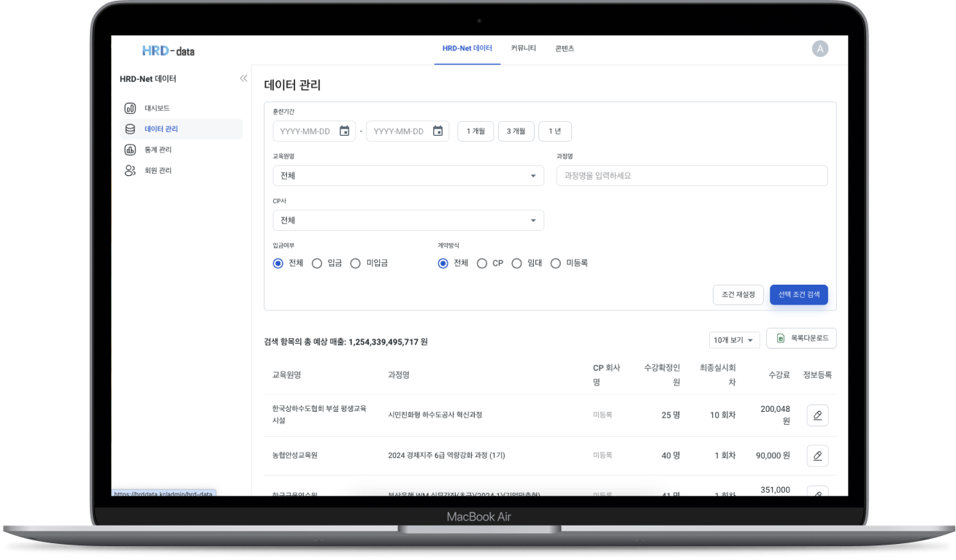Viewport: 956px width, 560px height.
Task: Click the 40 명 cell
Action: pyautogui.click(x=671, y=456)
